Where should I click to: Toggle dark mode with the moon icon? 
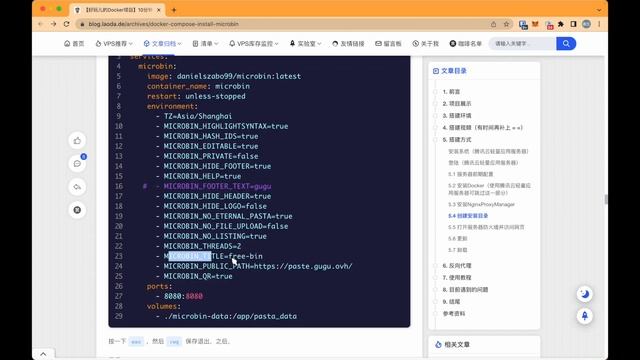[x=584, y=294]
